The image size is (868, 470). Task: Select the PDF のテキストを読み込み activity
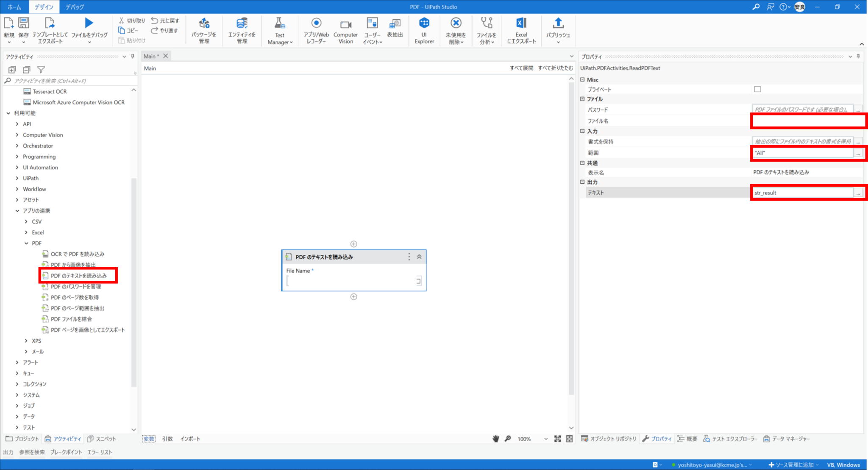[x=78, y=275]
